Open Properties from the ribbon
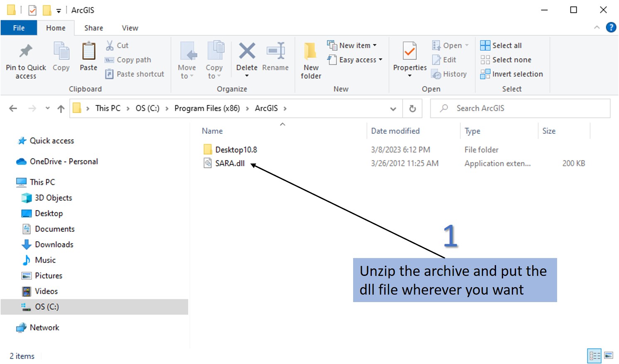 pos(410,52)
